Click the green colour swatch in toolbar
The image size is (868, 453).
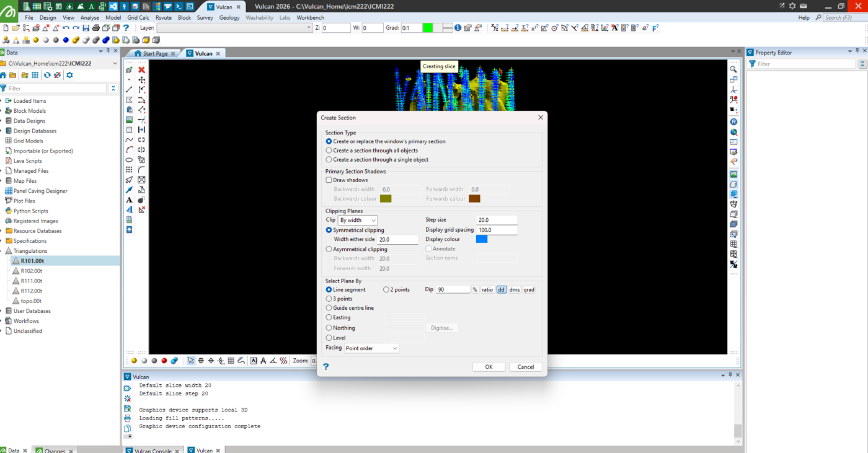428,28
